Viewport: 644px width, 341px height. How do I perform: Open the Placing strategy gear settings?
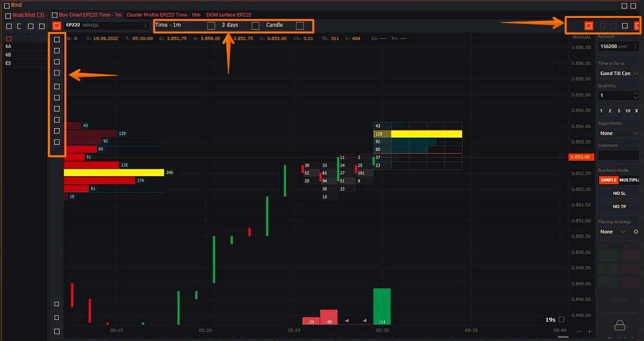pyautogui.click(x=636, y=232)
